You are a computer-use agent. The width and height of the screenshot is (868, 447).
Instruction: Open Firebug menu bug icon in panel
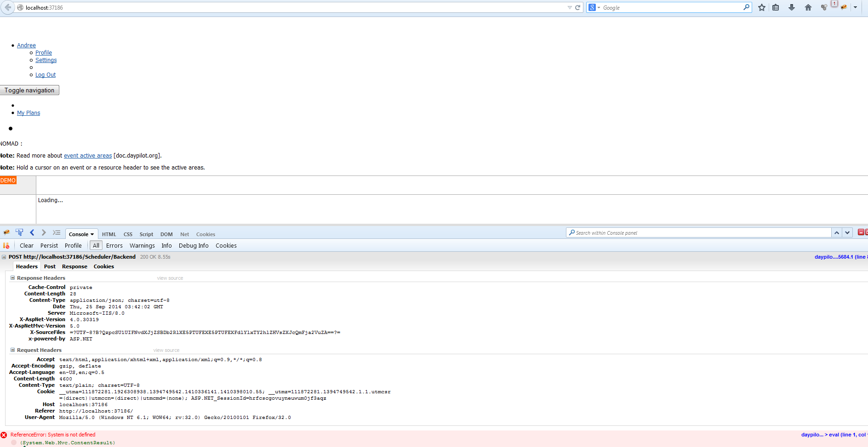6,233
